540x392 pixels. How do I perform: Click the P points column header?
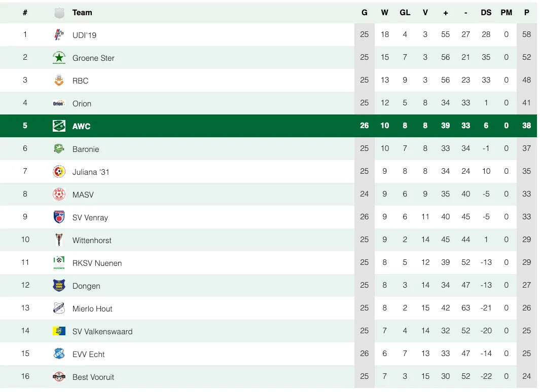point(527,13)
